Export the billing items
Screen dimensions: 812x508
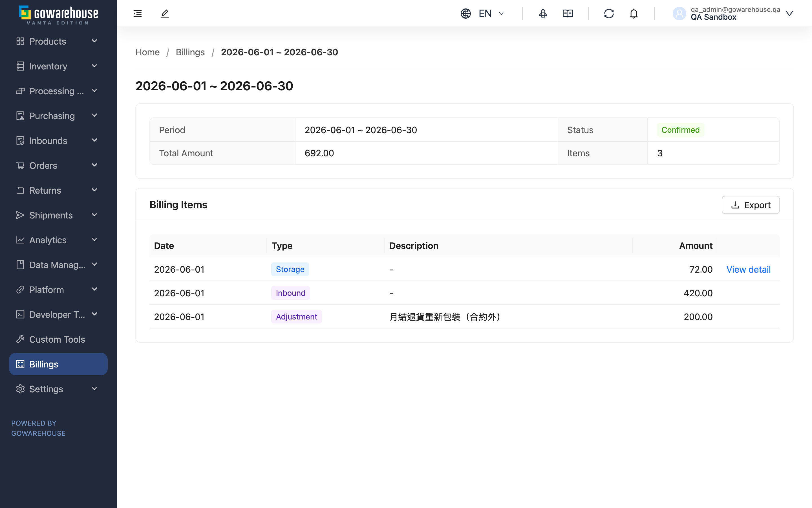(751, 205)
